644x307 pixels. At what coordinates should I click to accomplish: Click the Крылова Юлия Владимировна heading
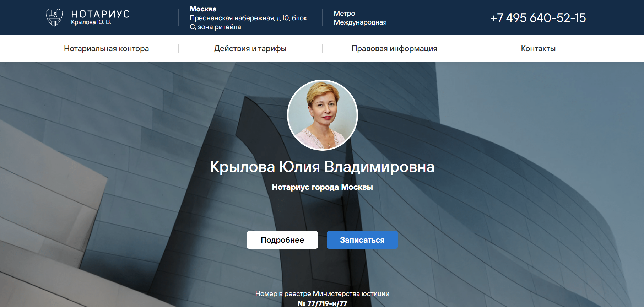[x=322, y=167]
